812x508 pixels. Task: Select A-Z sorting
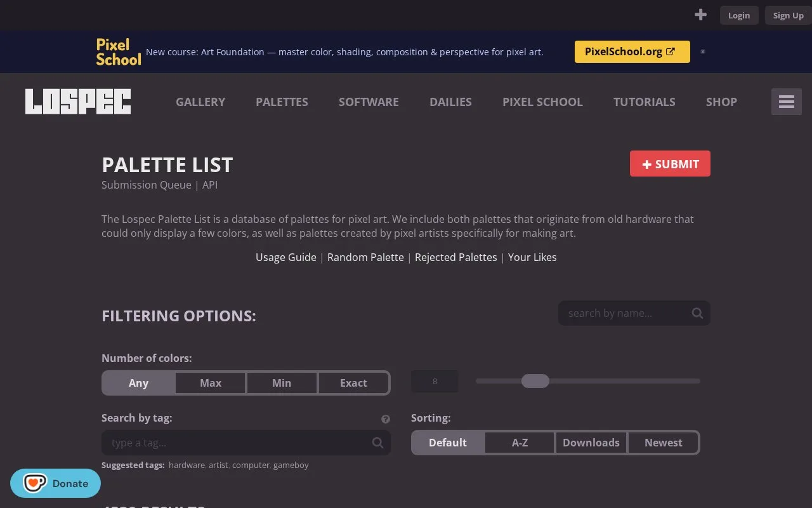[x=520, y=443]
